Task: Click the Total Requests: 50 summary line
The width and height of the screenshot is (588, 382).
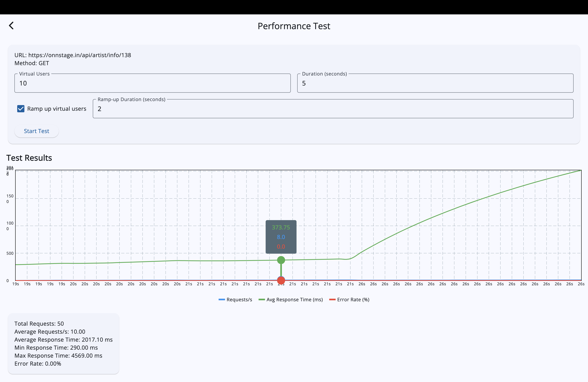Action: coord(39,323)
